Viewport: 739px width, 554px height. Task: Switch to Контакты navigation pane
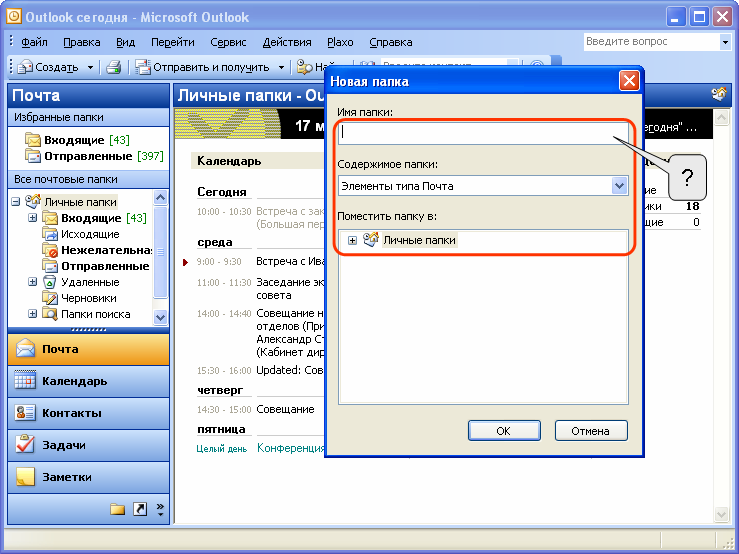(x=89, y=413)
